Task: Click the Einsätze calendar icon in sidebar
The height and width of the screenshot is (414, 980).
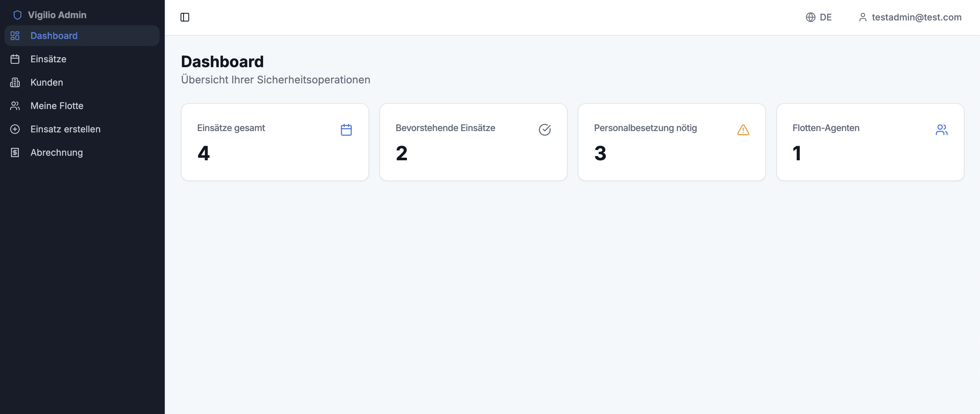Action: 15,59
